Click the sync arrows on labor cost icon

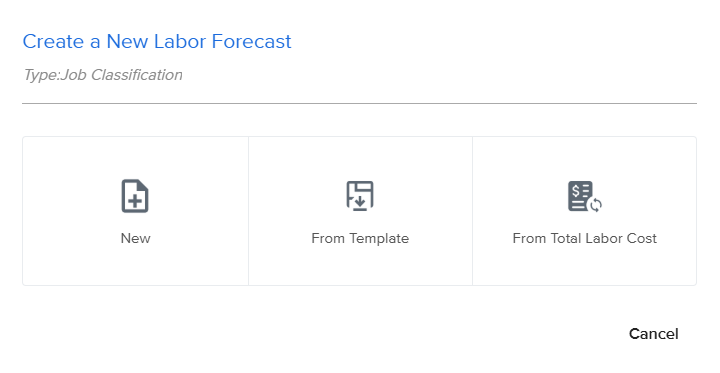596,205
